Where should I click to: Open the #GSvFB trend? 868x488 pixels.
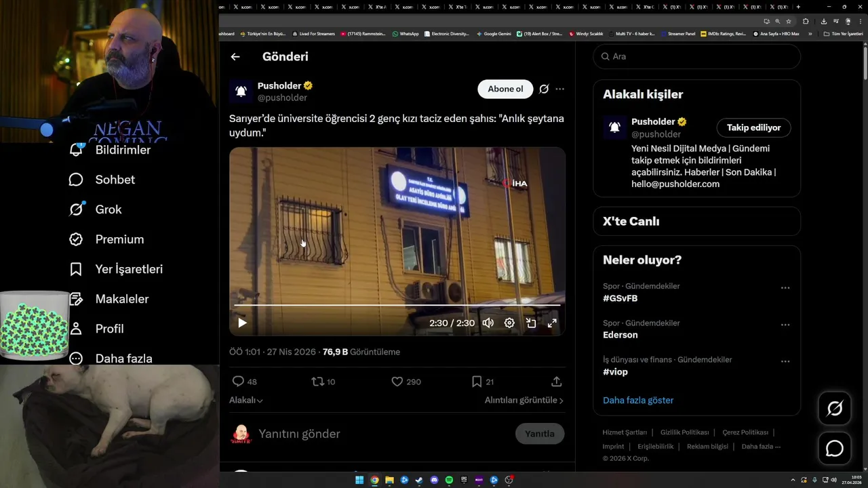click(620, 298)
